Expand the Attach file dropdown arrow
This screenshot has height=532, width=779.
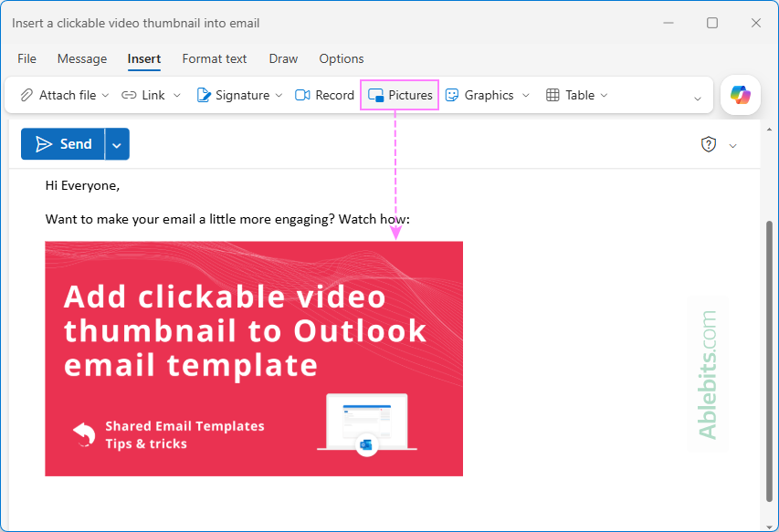coord(105,95)
